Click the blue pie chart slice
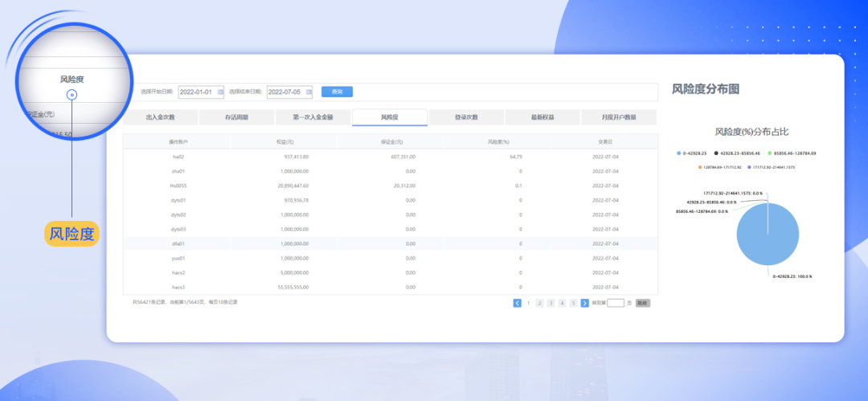868x401 pixels. [x=768, y=237]
